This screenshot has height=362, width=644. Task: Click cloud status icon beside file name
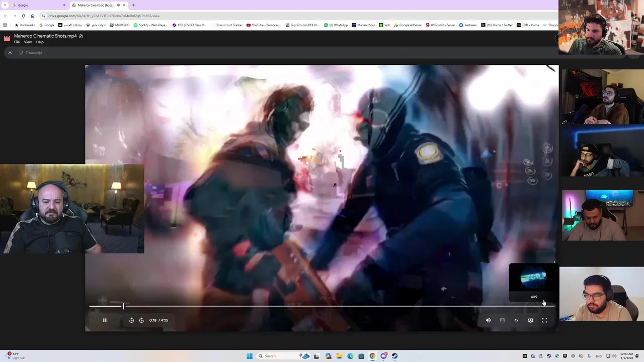81,36
